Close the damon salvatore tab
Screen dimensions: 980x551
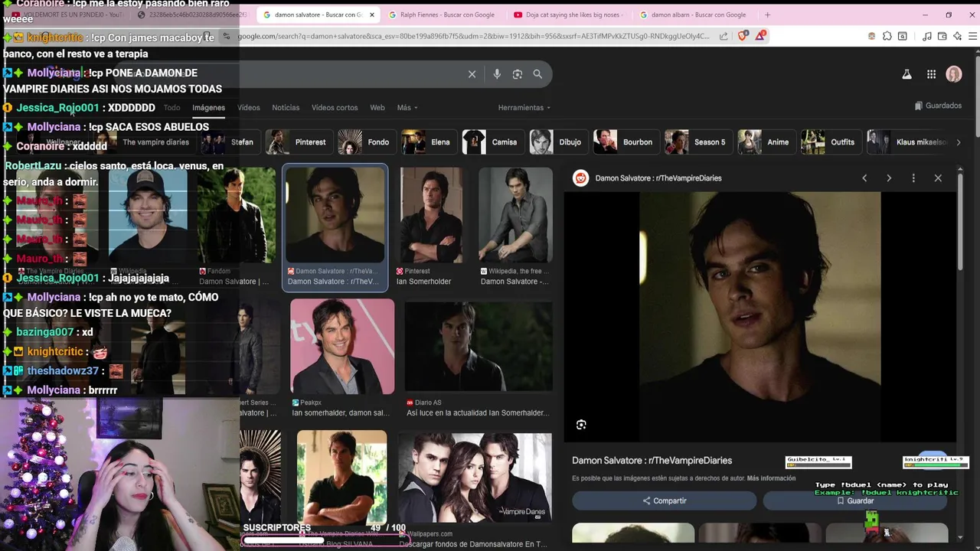click(372, 15)
